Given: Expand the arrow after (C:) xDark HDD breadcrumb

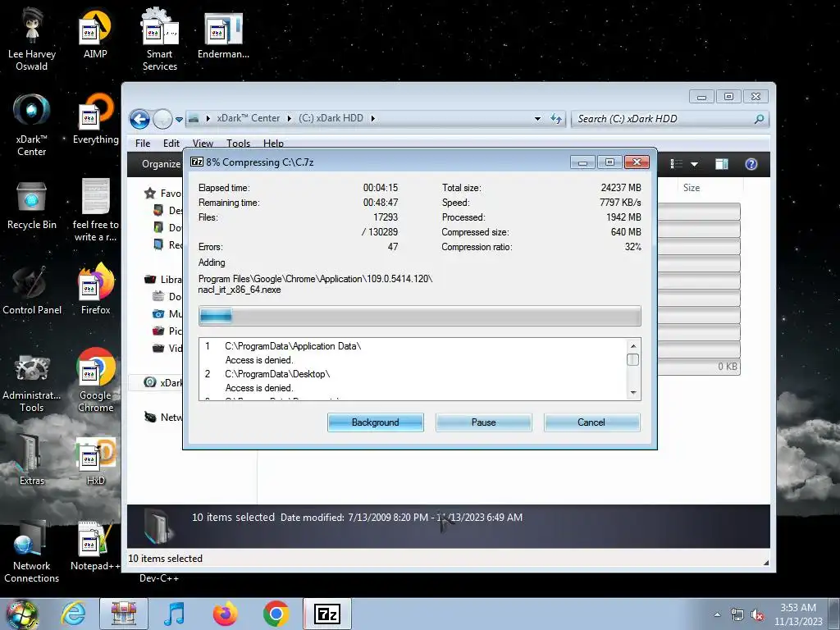Looking at the screenshot, I should (x=373, y=118).
